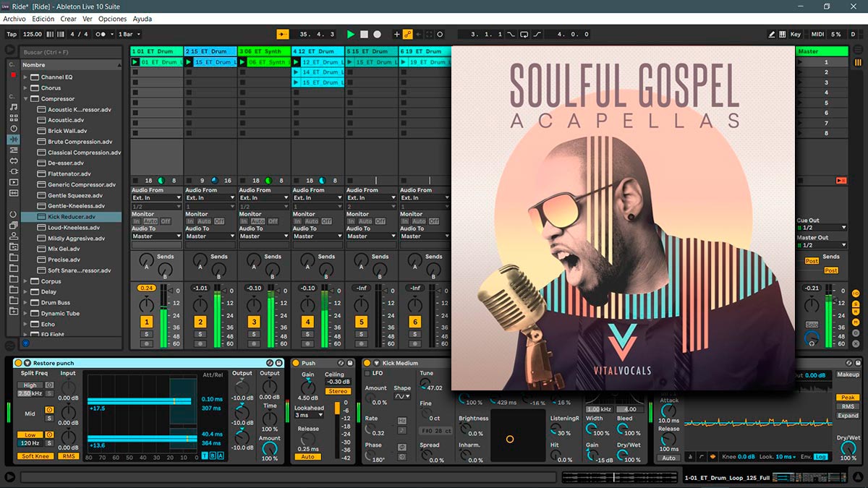The height and width of the screenshot is (488, 868).
Task: Turn off the Restore punch device
Action: [18, 363]
